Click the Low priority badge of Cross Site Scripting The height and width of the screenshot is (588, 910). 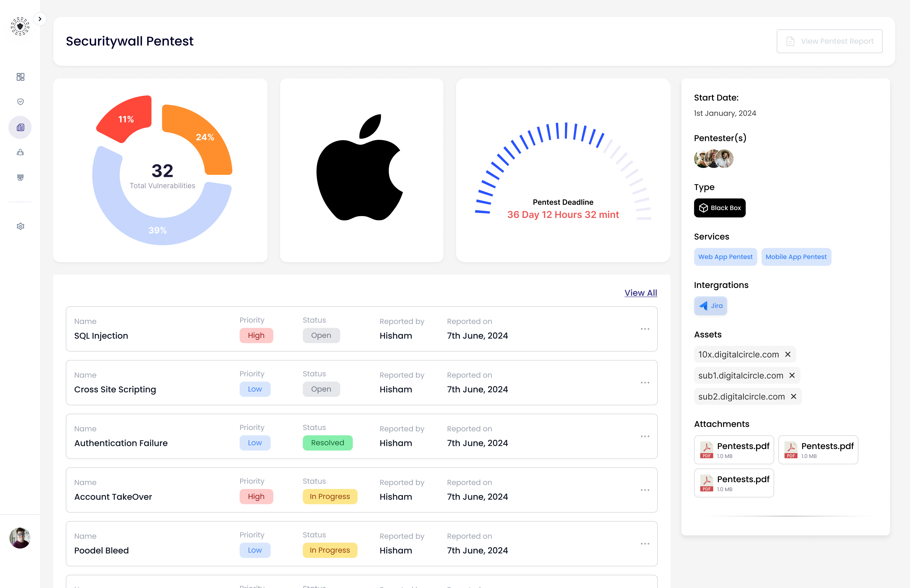[x=255, y=389]
